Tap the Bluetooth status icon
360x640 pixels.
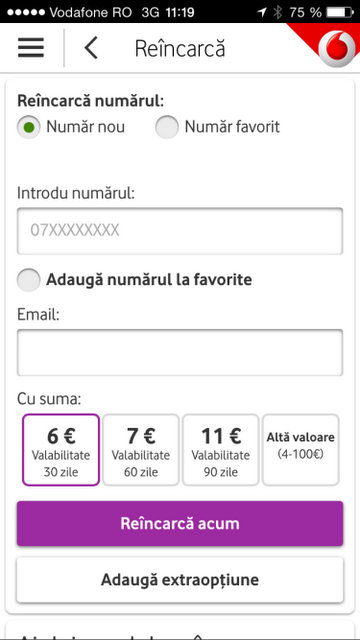click(278, 13)
